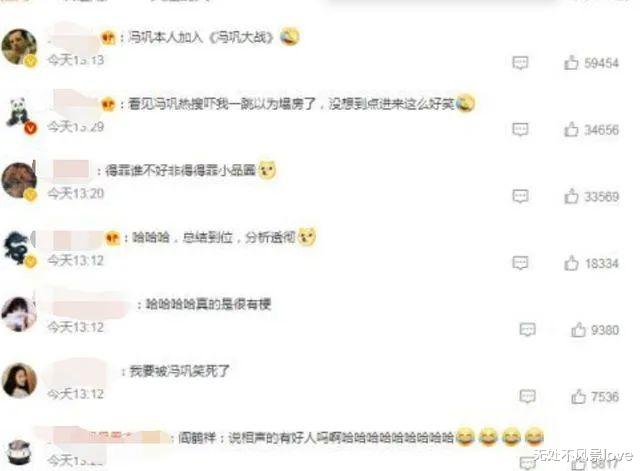The width and height of the screenshot is (640, 471).
Task: Reply to the comment with 9380 likes
Action: tap(527, 330)
